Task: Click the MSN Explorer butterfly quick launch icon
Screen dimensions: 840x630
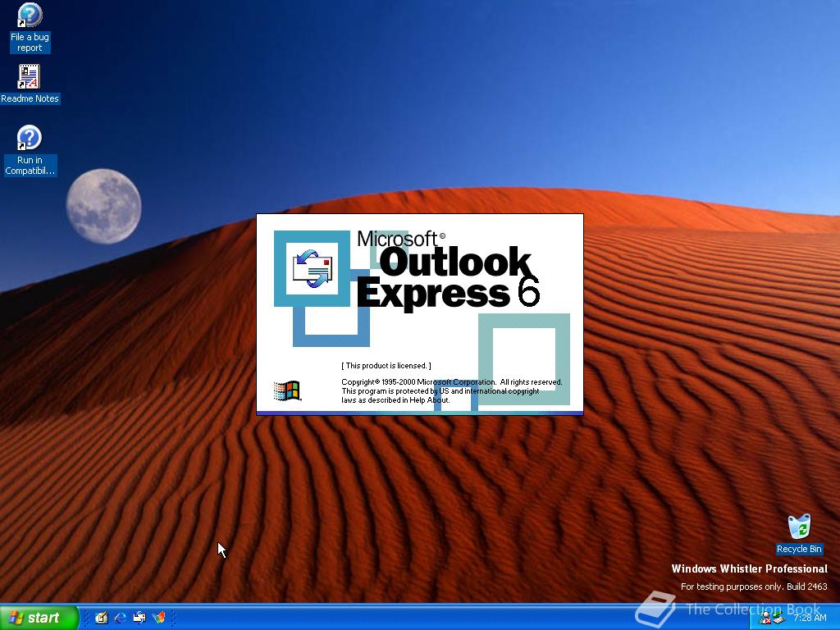Action: click(158, 618)
